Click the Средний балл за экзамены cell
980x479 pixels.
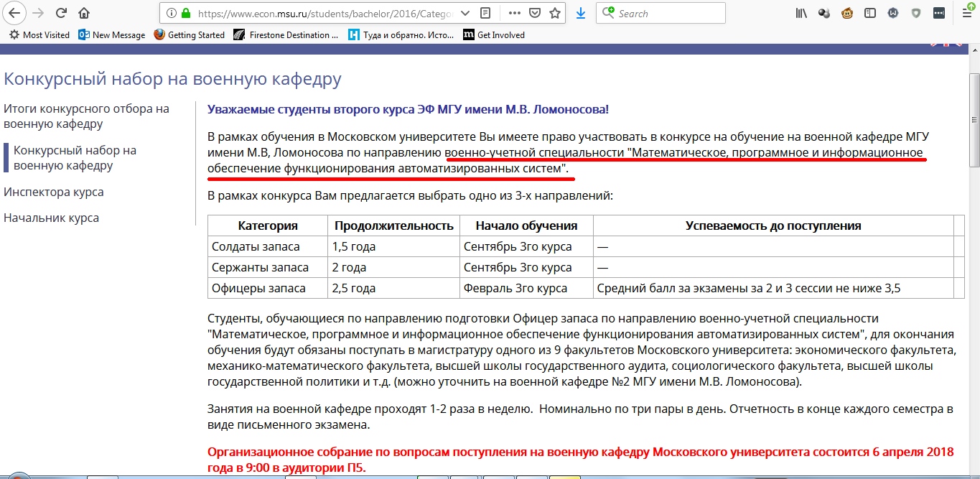(773, 288)
